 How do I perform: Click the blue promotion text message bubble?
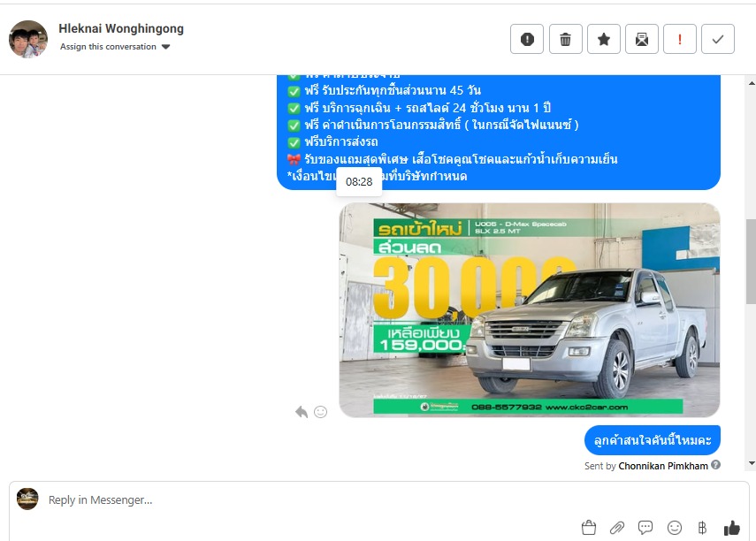499,132
